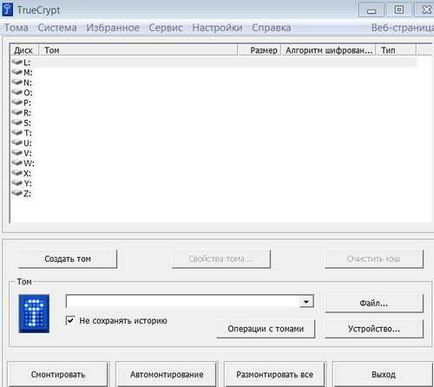Open the "Настройки" menu
Screen dimensions: 434x387
coord(217,28)
